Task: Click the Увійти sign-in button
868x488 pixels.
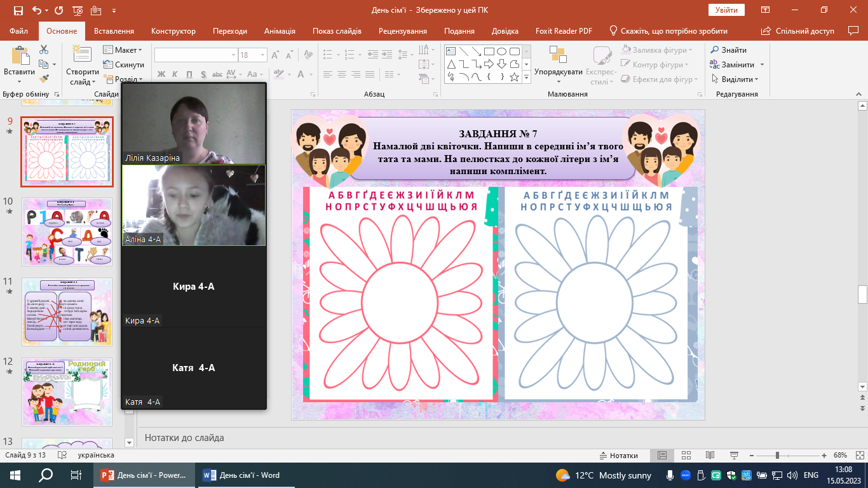Action: 726,10
